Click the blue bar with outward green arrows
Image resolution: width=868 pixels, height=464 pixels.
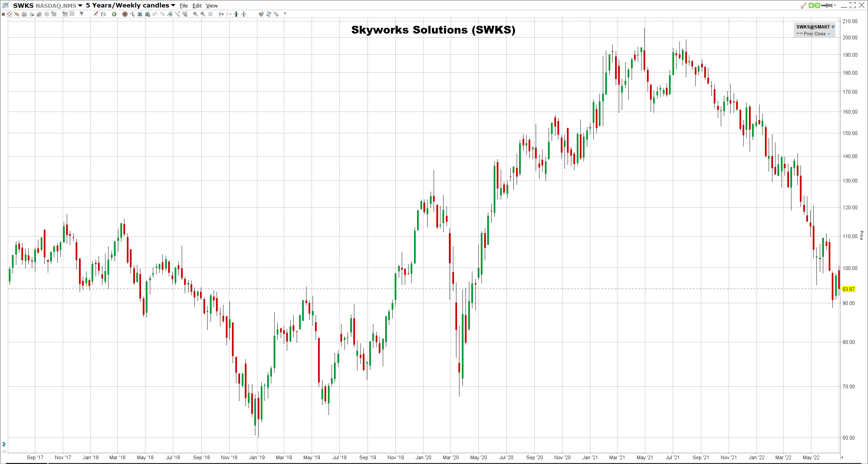tap(236, 14)
